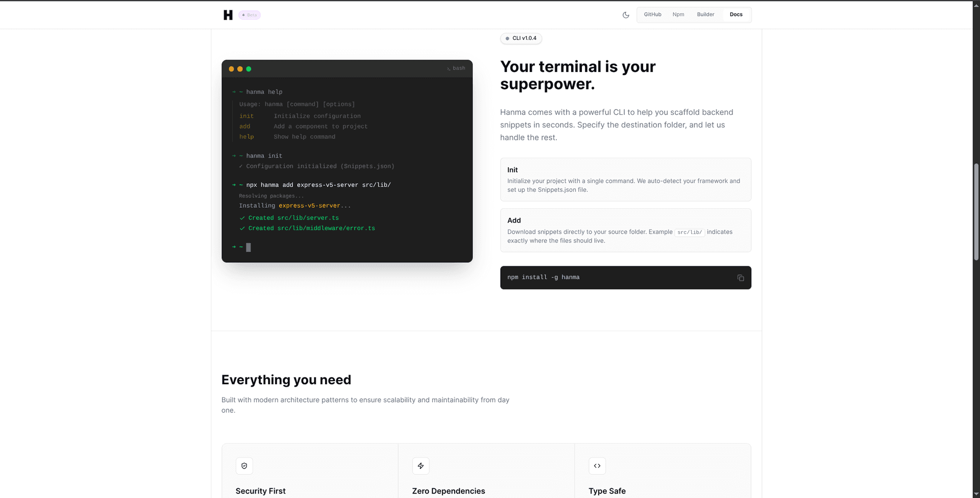Click the code brackets icon on Type Safe card

point(597,466)
